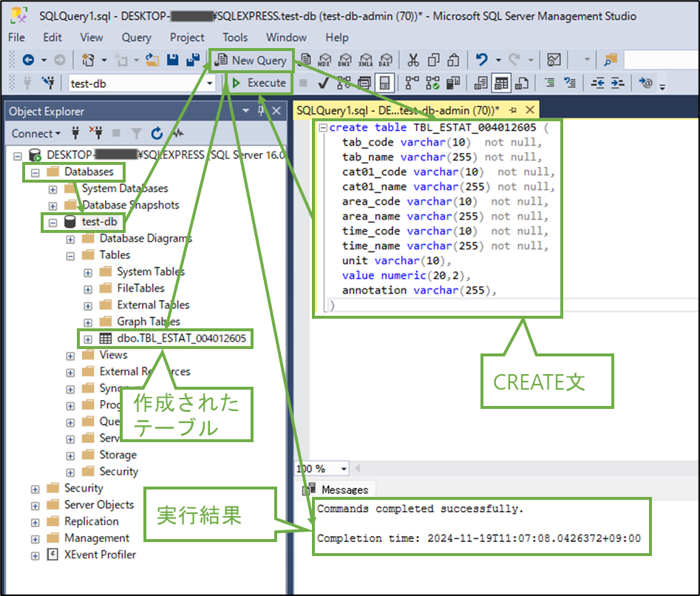
Task: Open Activity Monitor from Object Explorer toolbar
Action: 178,133
